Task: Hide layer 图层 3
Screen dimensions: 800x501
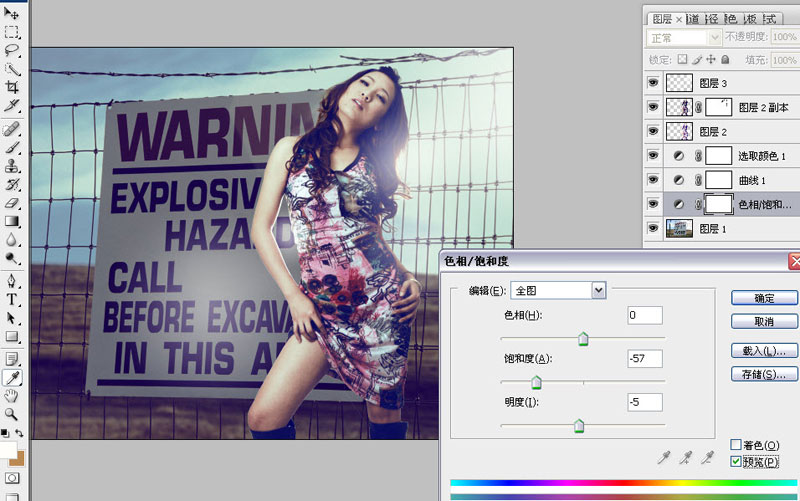Action: pos(653,83)
